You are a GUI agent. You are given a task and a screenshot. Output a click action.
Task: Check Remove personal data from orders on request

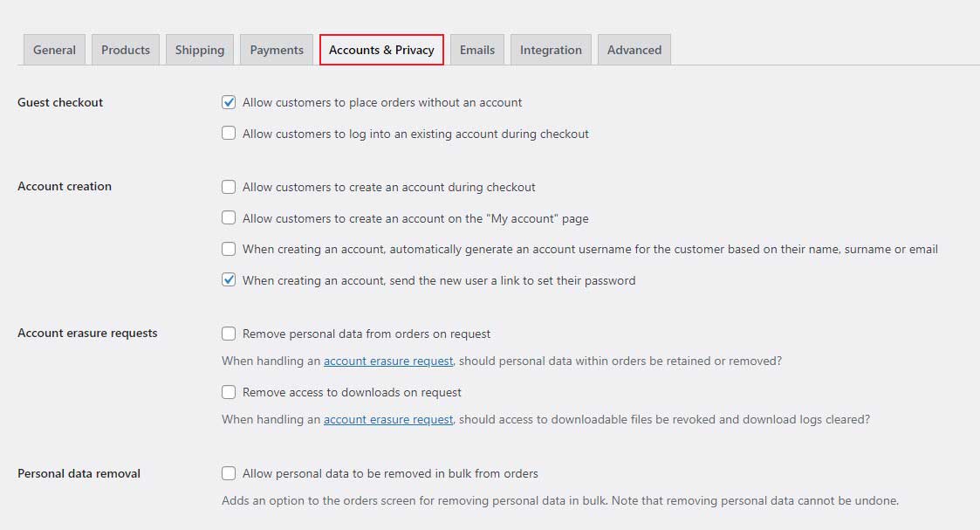229,334
